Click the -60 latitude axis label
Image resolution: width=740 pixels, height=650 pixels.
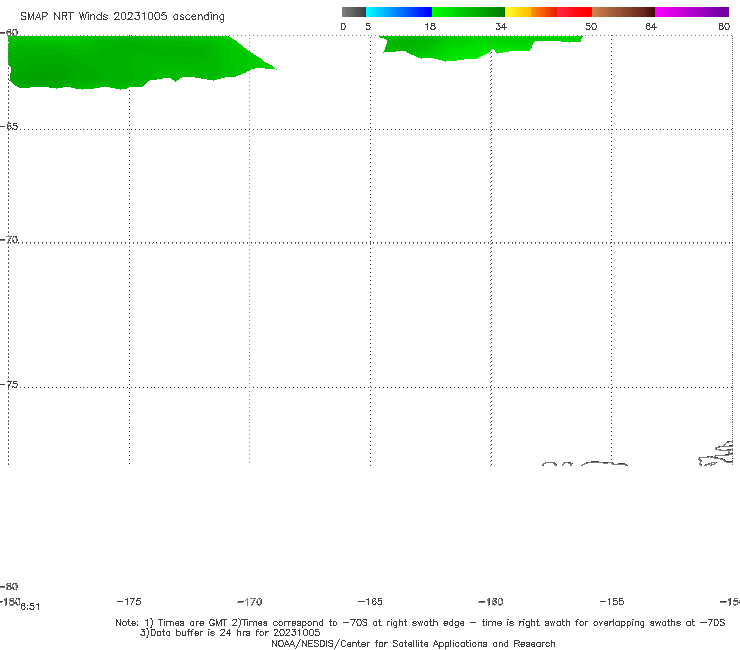click(x=9, y=32)
